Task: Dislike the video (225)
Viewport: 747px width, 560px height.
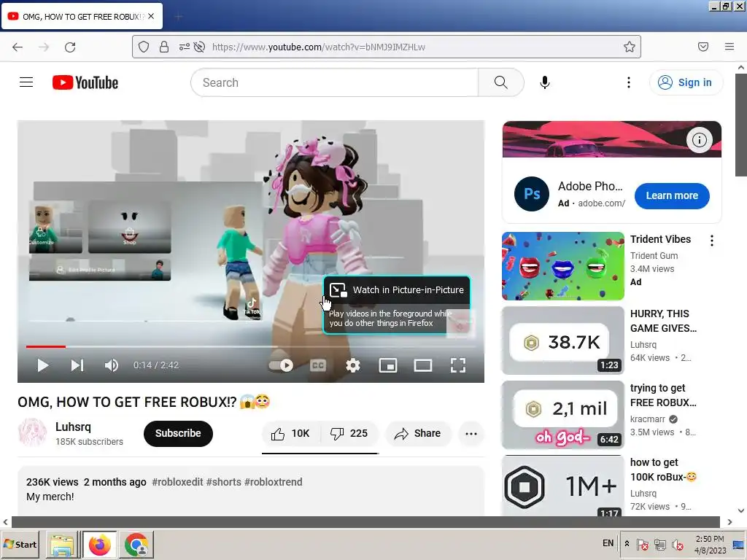Action: pyautogui.click(x=349, y=433)
